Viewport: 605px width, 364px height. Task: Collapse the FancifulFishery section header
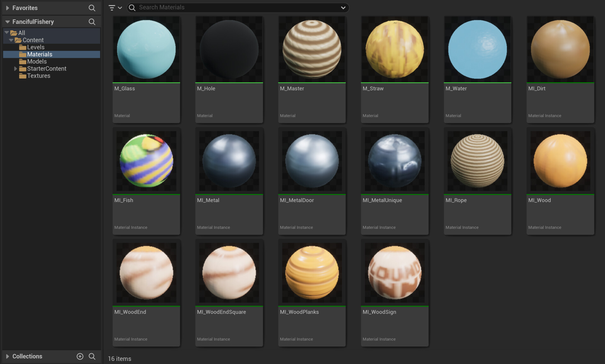coord(7,22)
